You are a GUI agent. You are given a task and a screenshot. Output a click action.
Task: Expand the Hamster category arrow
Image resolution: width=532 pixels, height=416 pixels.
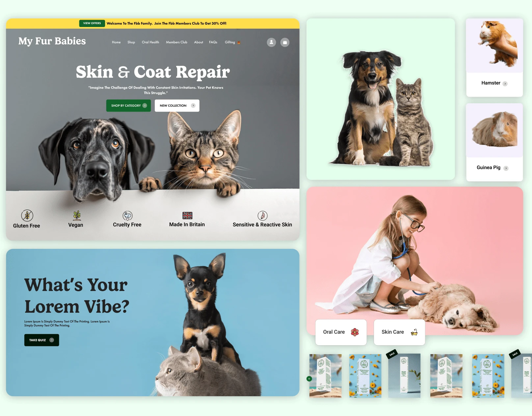pyautogui.click(x=505, y=84)
